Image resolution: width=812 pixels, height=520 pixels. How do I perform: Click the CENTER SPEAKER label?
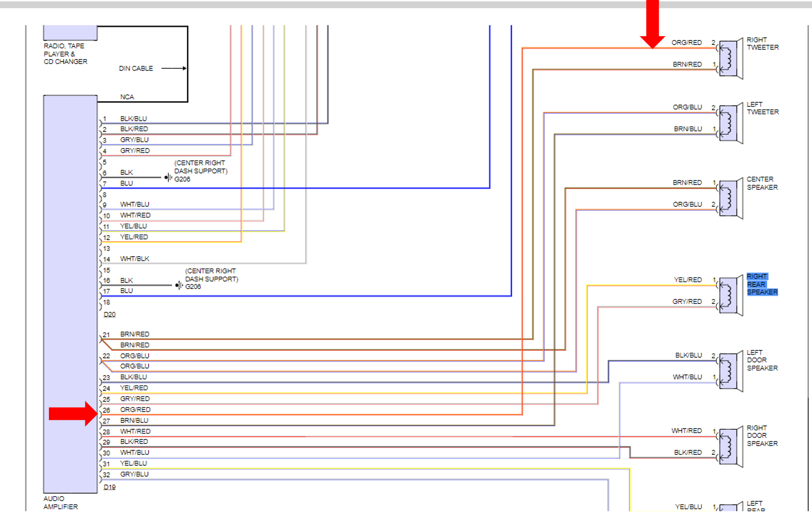(x=762, y=183)
